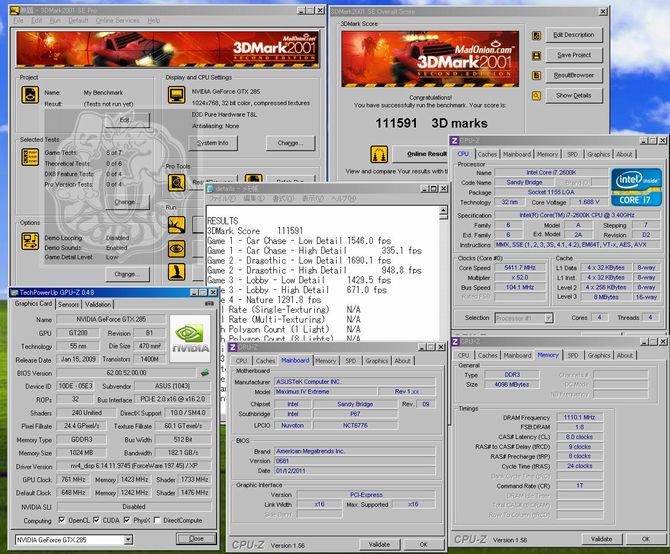
Task: Switch to the Sensors tab in GPU-Z
Action: click(69, 304)
